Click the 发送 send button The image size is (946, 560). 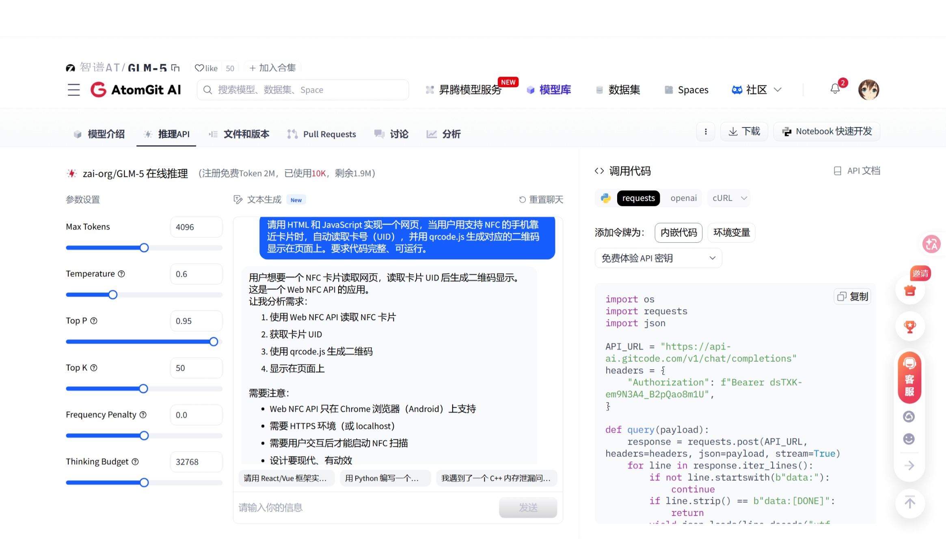528,507
